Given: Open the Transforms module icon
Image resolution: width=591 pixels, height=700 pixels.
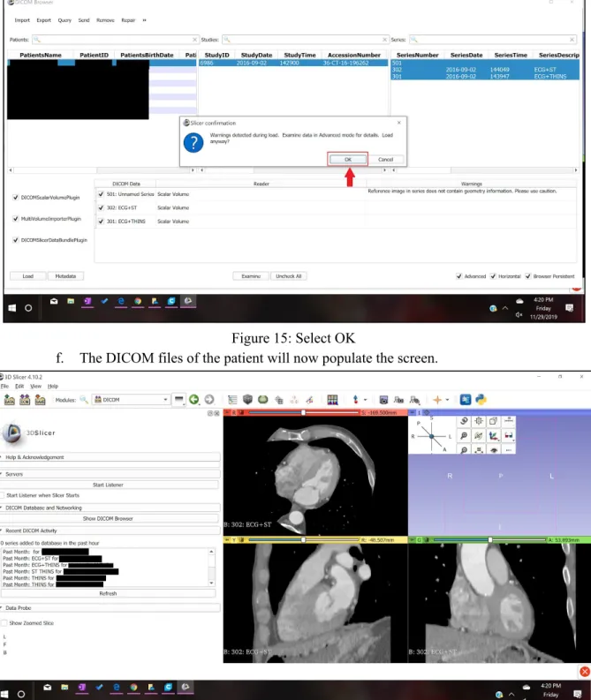Looking at the screenshot, I should pyautogui.click(x=279, y=400).
